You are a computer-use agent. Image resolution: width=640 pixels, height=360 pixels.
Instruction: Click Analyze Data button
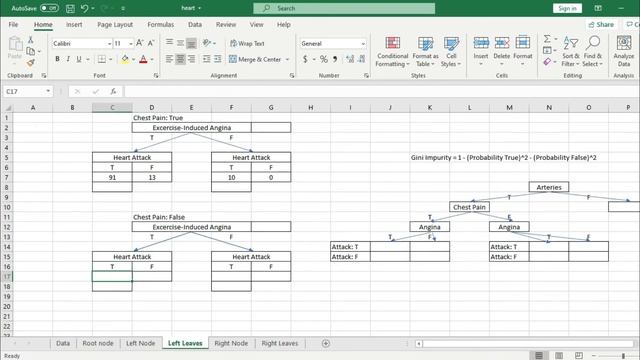pyautogui.click(x=624, y=52)
